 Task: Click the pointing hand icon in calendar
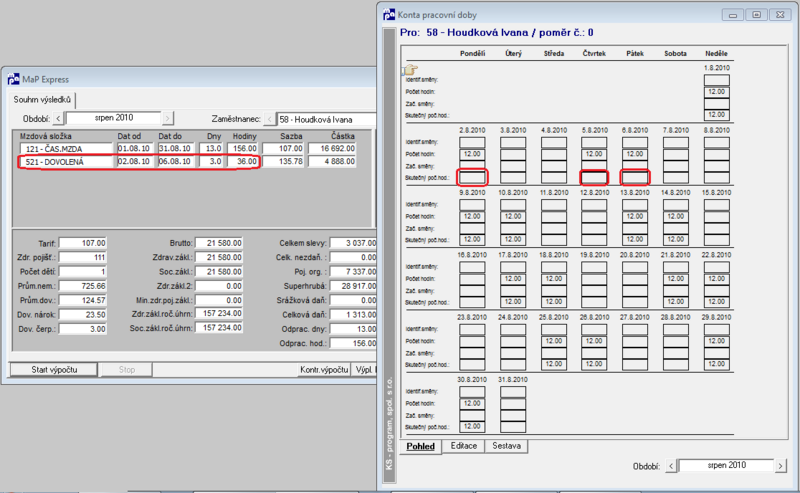[x=411, y=69]
